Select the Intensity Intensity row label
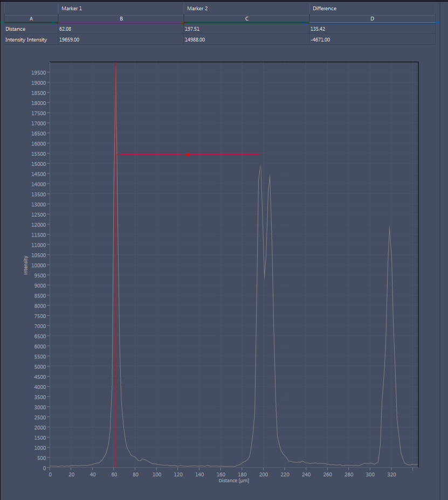 click(x=26, y=39)
